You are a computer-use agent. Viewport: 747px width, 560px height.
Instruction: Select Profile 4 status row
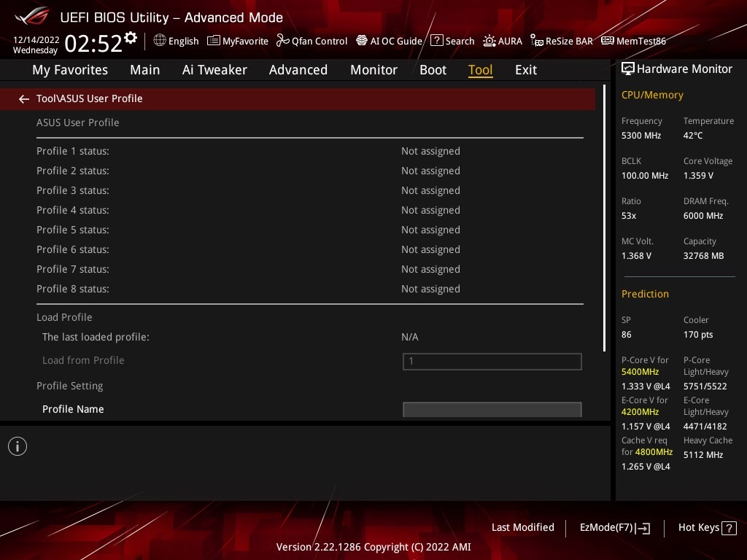coord(309,210)
